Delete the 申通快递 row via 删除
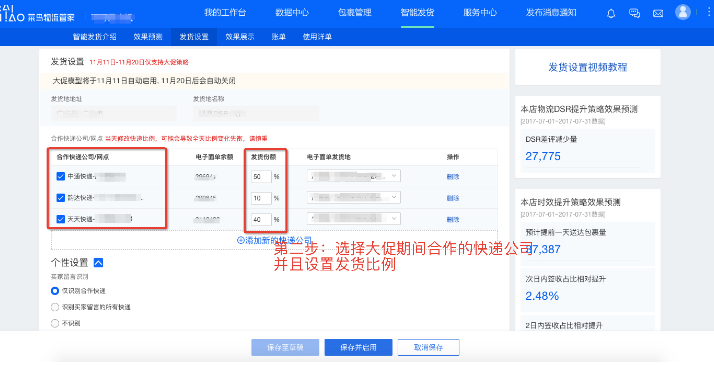This screenshot has width=714, height=365. coord(453,177)
